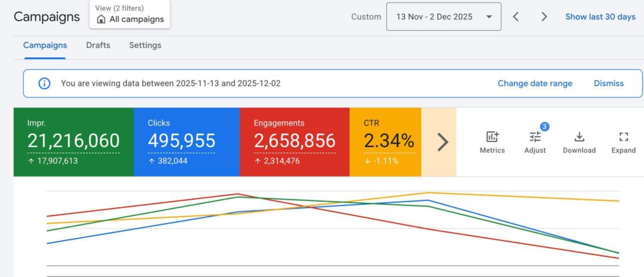The image size is (644, 277).
Task: Click the Campaigns page heading
Action: tap(47, 17)
